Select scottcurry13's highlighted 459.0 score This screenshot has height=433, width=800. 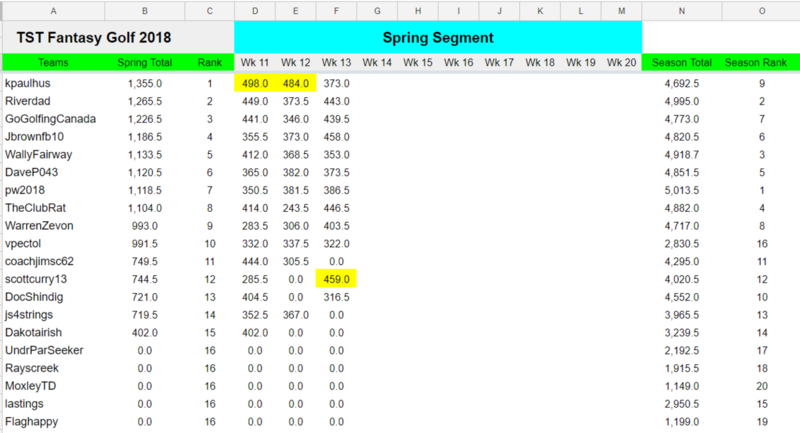pos(335,278)
